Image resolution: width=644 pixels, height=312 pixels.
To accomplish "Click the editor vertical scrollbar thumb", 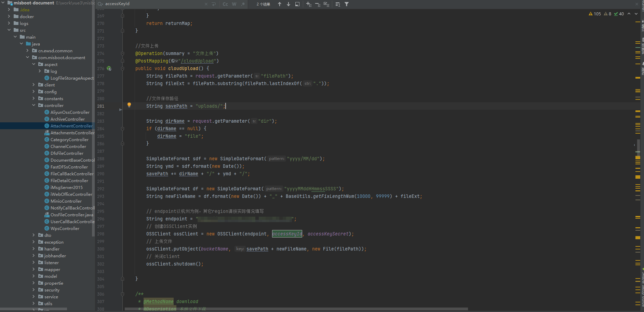I will click(x=638, y=149).
